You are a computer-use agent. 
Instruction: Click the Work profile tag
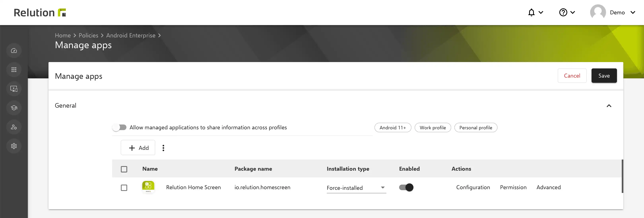433,128
